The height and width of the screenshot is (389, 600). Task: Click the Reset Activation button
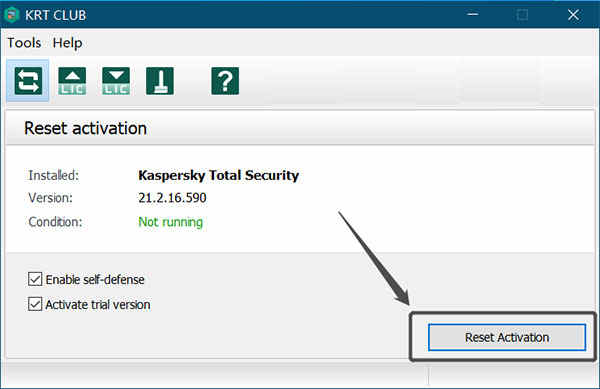[x=507, y=337]
